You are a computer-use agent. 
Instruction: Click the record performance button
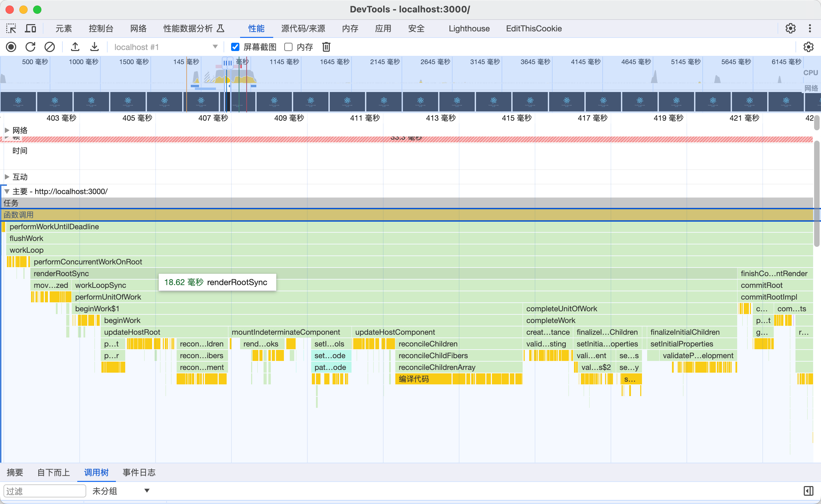coord(11,47)
